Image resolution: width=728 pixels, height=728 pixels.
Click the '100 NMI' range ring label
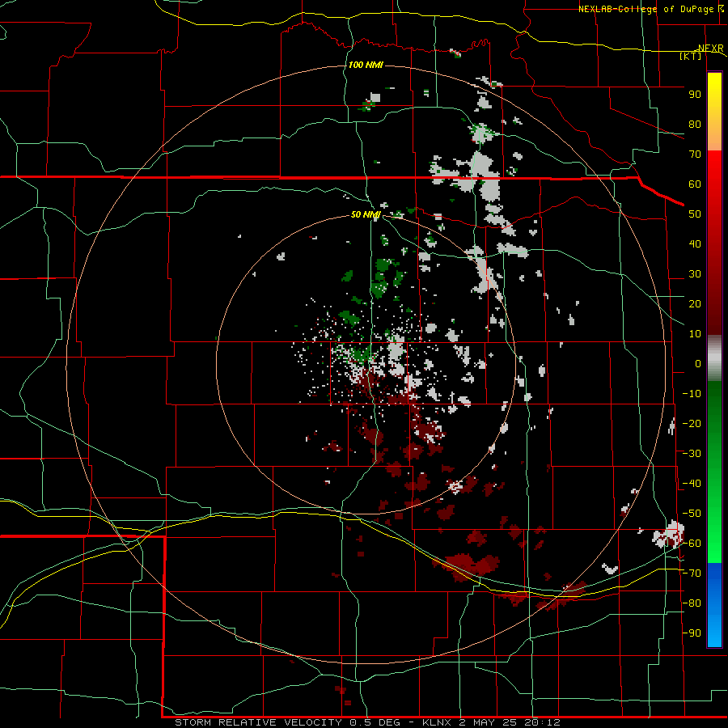click(366, 65)
